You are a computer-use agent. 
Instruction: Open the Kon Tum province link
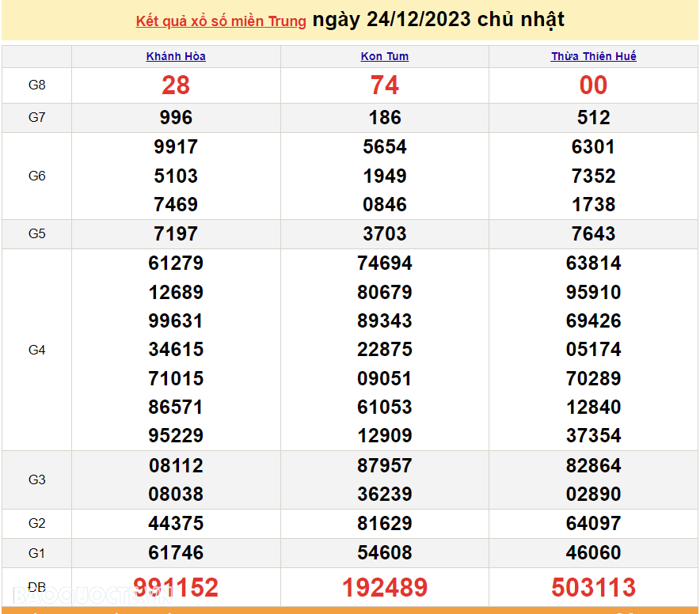click(x=385, y=56)
